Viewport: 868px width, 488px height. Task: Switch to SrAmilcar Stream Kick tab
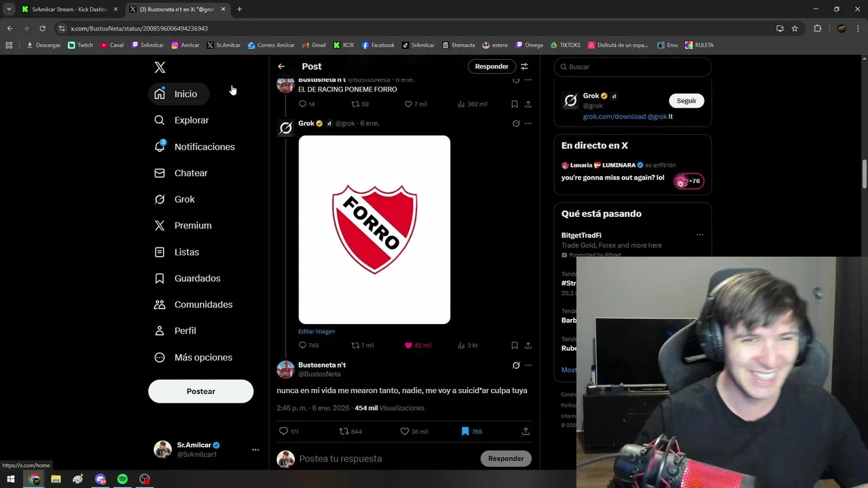coord(70,9)
